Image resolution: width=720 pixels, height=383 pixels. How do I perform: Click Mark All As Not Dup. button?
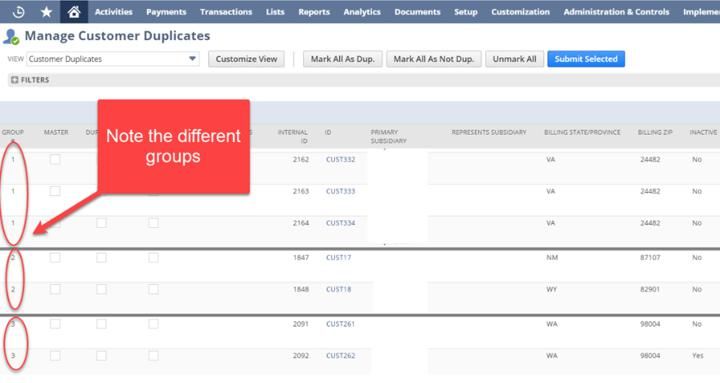click(x=433, y=59)
